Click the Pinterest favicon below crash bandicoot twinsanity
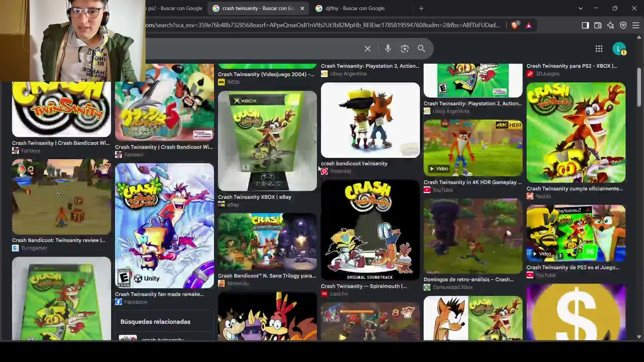This screenshot has width=644, height=362. pyautogui.click(x=324, y=171)
